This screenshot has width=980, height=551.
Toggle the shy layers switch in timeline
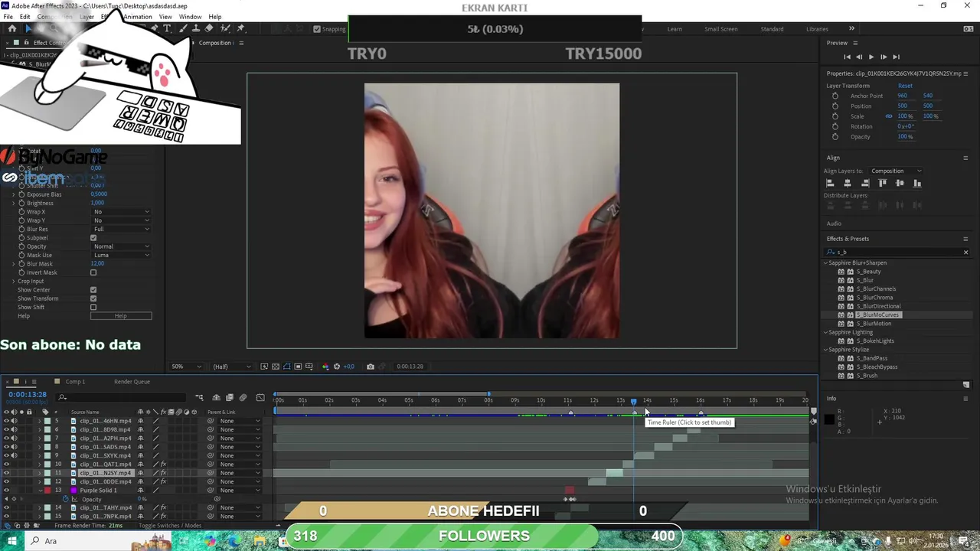click(217, 397)
